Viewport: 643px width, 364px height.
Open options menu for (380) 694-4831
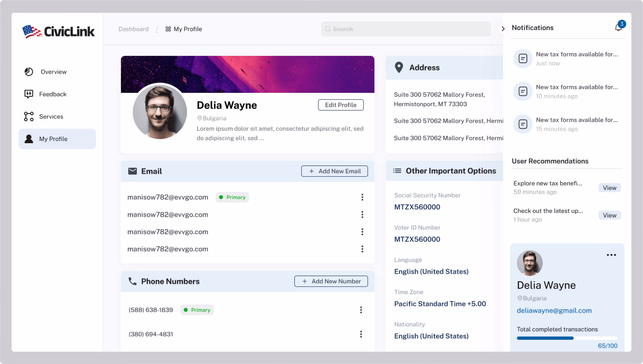(x=361, y=334)
